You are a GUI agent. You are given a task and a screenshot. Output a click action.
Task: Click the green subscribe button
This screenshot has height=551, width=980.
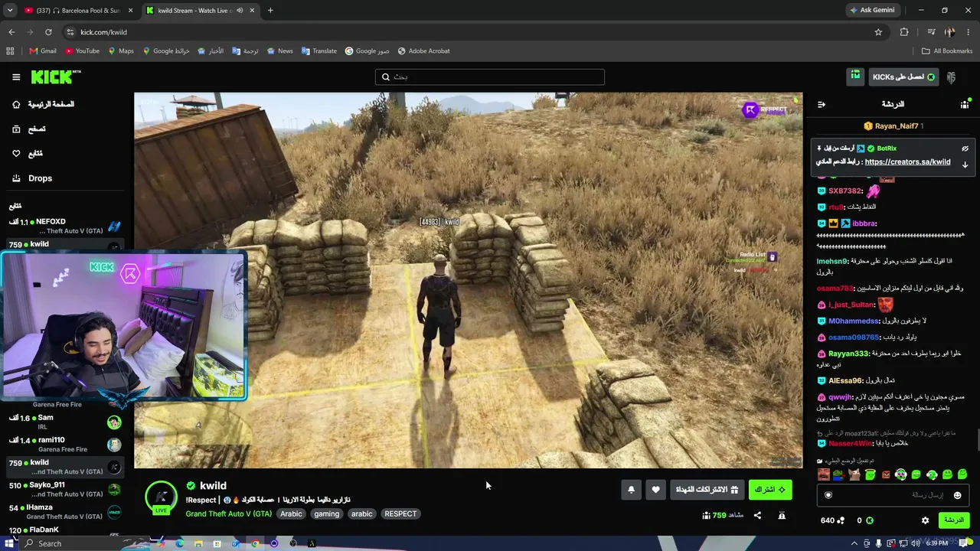point(770,490)
